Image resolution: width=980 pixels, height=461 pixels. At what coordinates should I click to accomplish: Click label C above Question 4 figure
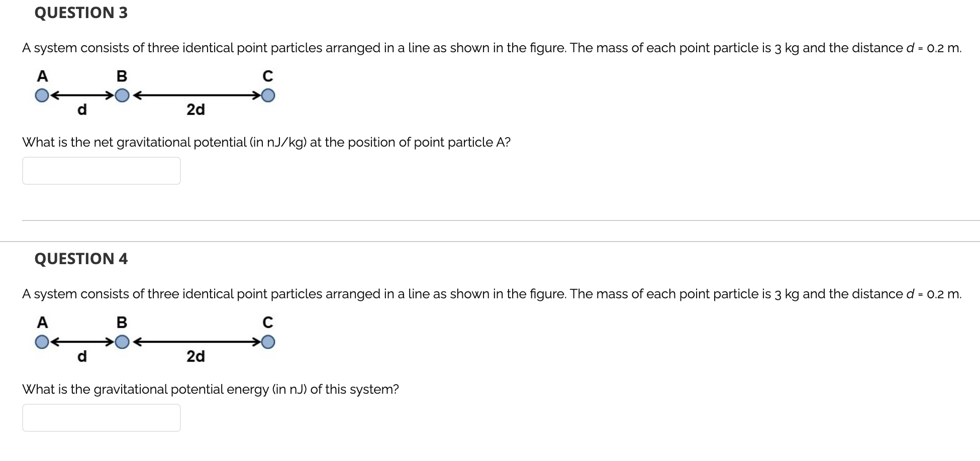[x=268, y=322]
